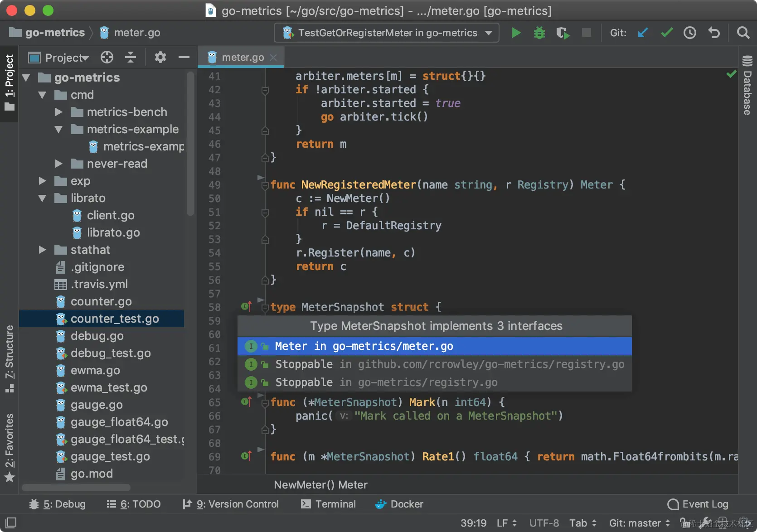Locate current file with crosshair icon

107,57
